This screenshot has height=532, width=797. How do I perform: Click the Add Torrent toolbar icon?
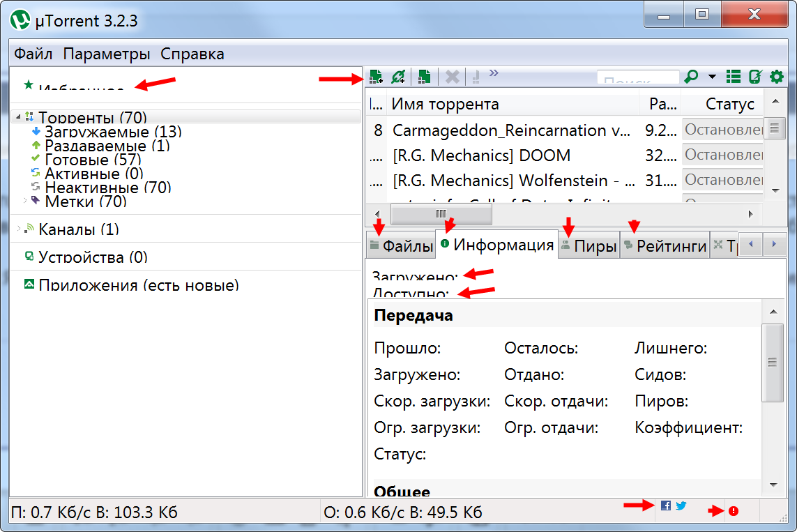375,77
